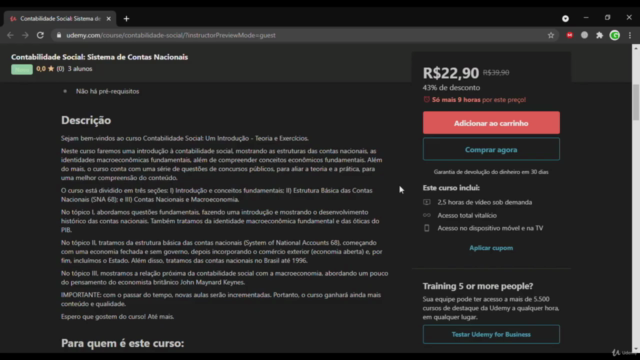Click the struck-through R$39,90 price
640x360 pixels.
coord(496,72)
